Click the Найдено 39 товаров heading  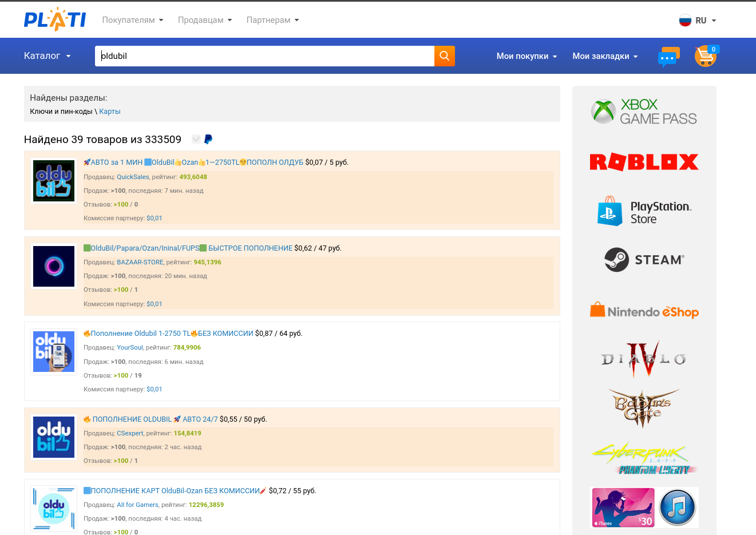tap(102, 140)
